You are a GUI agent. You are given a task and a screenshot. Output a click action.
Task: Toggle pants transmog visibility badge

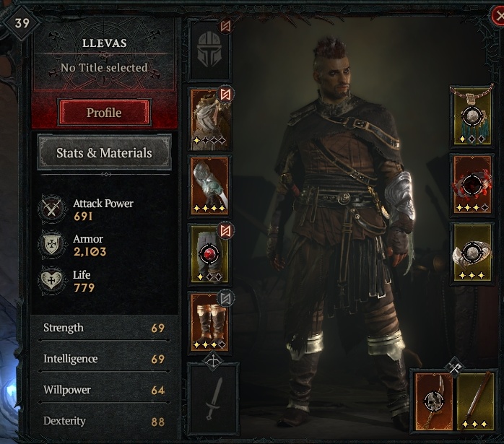(x=225, y=231)
